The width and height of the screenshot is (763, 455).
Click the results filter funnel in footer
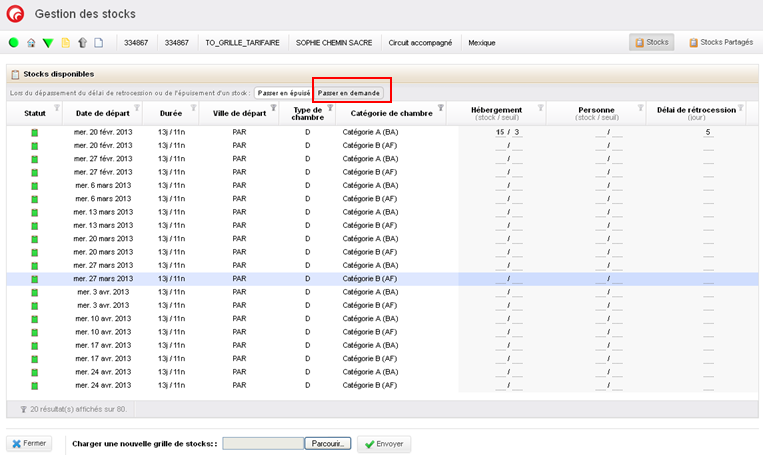[23, 409]
